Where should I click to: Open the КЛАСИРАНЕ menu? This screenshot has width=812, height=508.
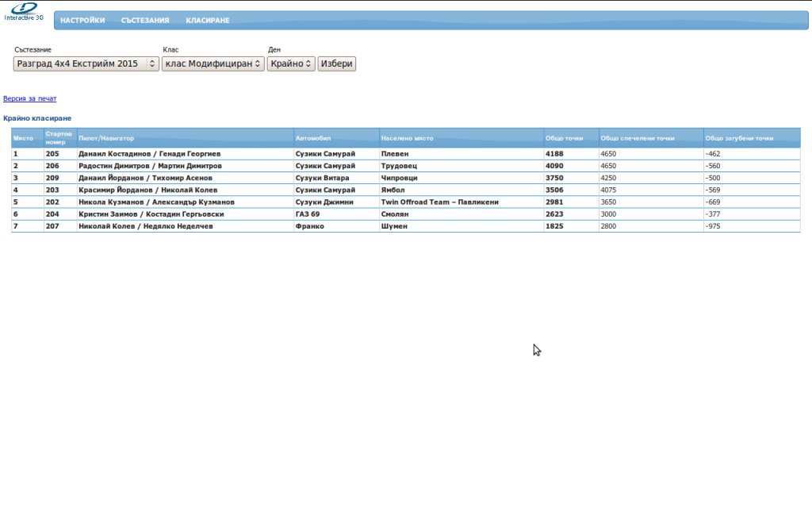[x=208, y=21]
